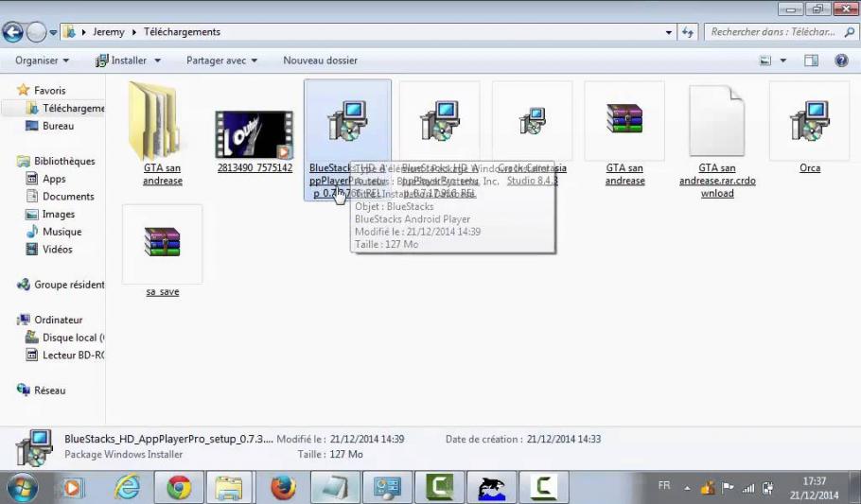861x504 pixels.
Task: Open the address bar history dropdown
Action: tap(668, 32)
